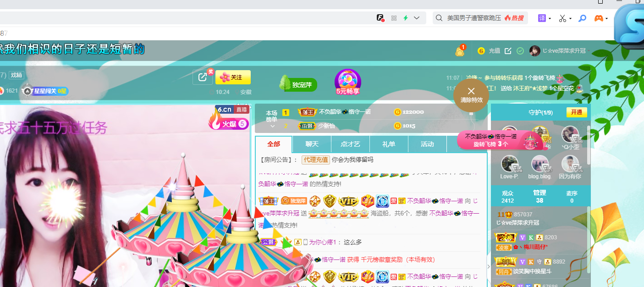Open user menu じ☆ve萍萍求升冠
The image size is (644, 287).
pos(564,51)
